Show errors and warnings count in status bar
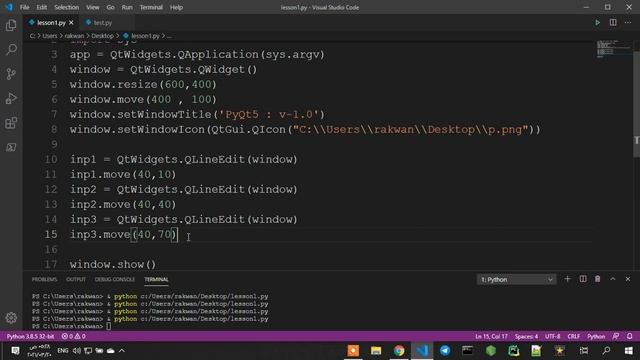Screen dimensions: 640x360 point(73,336)
